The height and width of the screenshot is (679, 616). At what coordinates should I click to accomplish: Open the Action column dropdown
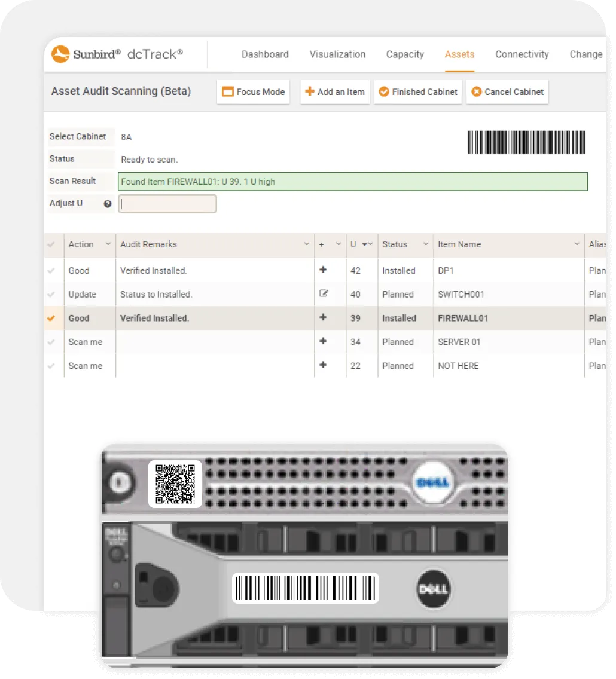(108, 244)
